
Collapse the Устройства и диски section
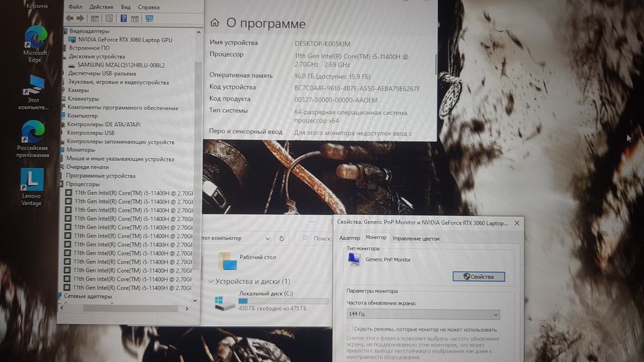211,282
